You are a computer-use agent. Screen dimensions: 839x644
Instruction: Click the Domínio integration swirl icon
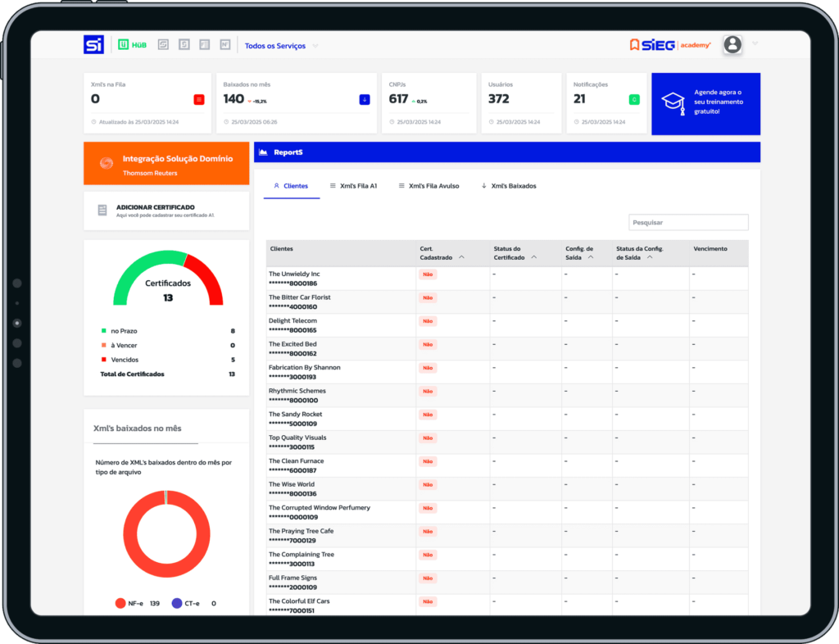click(x=107, y=163)
